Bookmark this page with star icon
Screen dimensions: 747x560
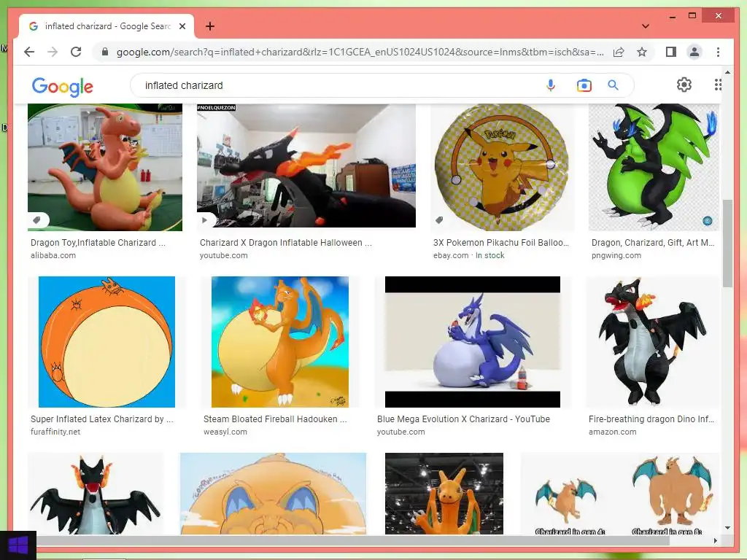pyautogui.click(x=642, y=52)
